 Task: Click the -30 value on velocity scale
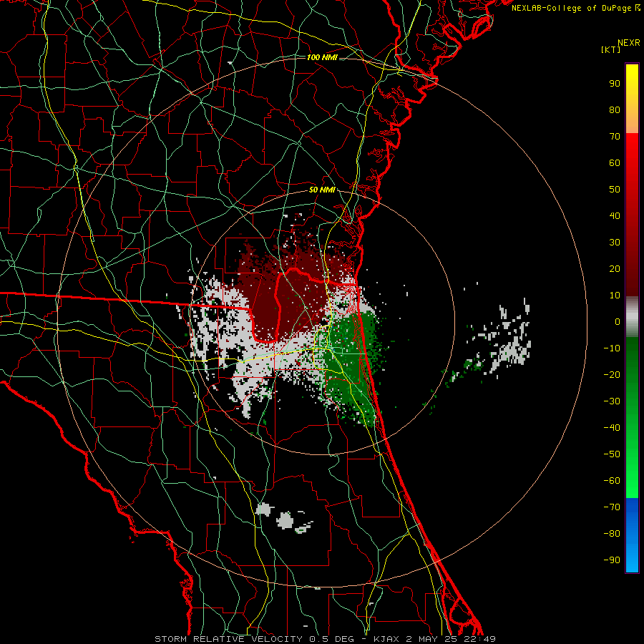coord(612,401)
